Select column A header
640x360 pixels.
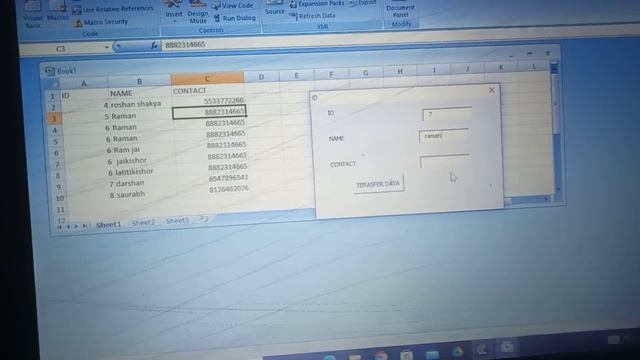point(84,83)
